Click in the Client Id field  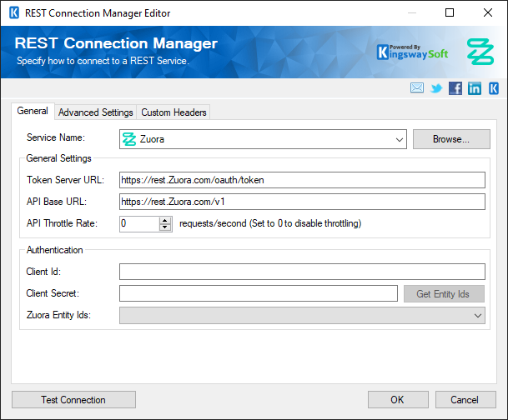point(302,272)
